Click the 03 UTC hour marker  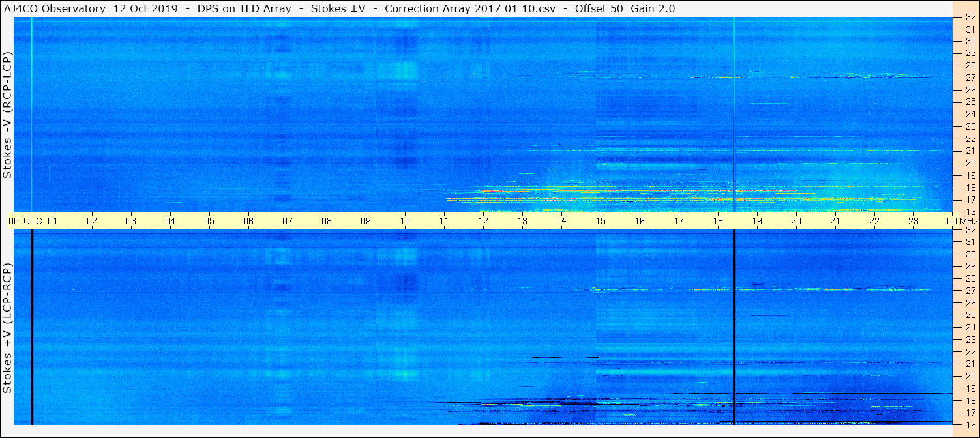(131, 221)
